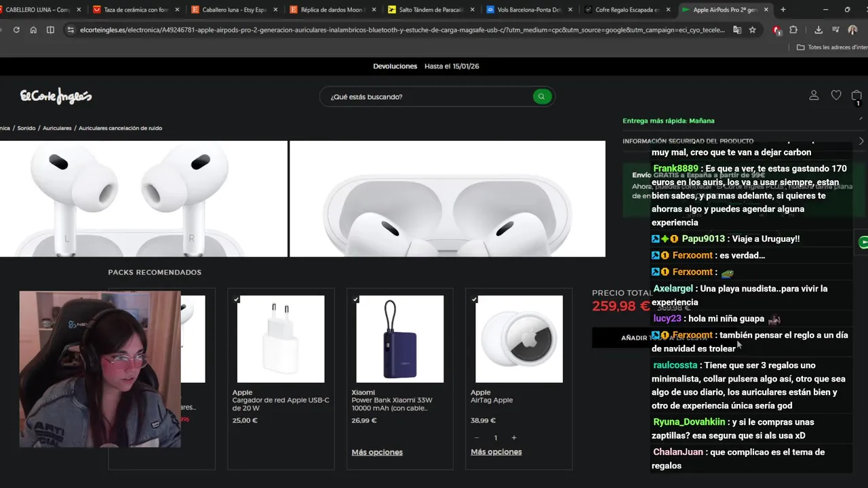Open the AirTag product image
Viewport: 868px width, 488px height.
[x=519, y=339]
